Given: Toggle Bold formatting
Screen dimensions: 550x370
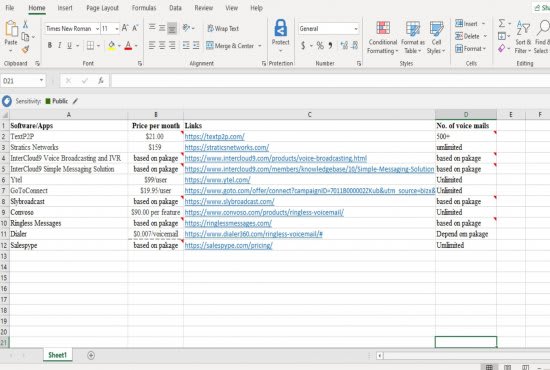Looking at the screenshot, I should pyautogui.click(x=50, y=45).
